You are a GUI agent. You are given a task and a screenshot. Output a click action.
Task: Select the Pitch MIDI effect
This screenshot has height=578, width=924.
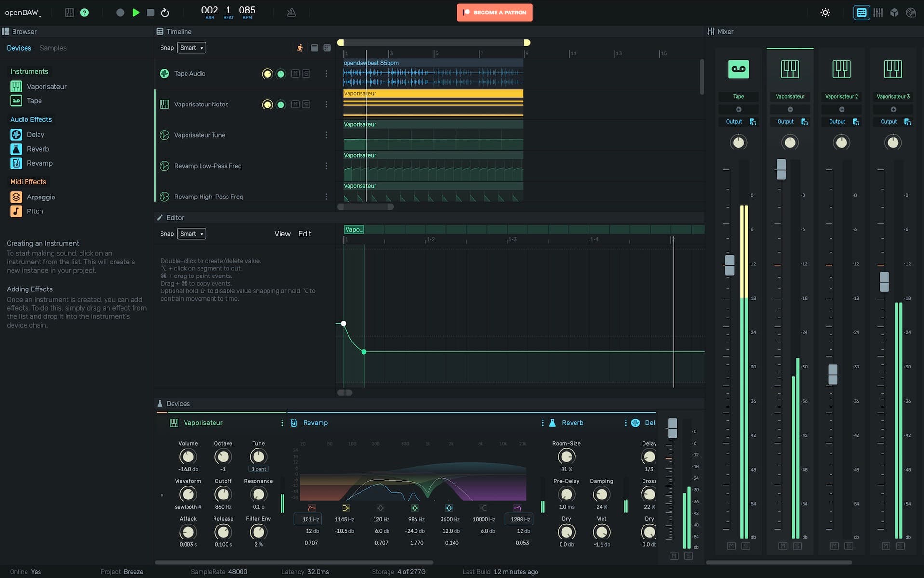pyautogui.click(x=34, y=211)
